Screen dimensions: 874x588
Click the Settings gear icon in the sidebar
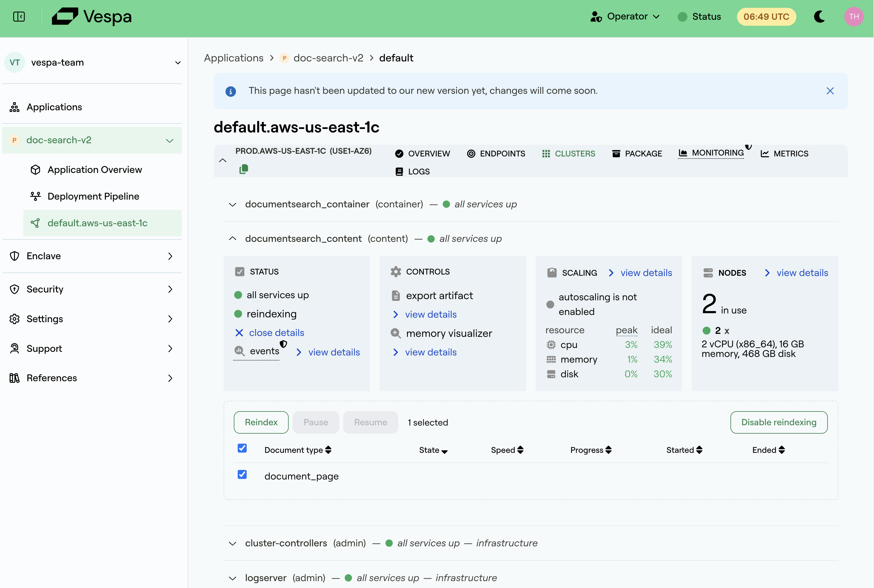(x=14, y=319)
